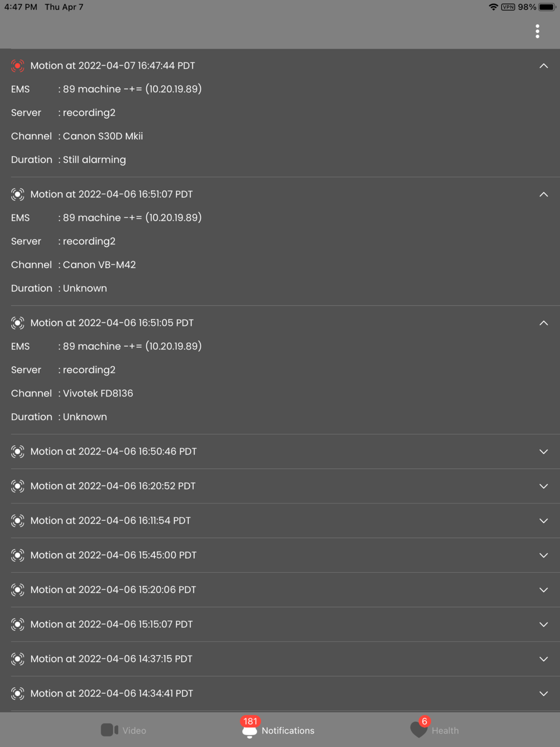Viewport: 560px width, 747px height.
Task: Collapse the 16:47:44 motion event
Action: pos(543,66)
